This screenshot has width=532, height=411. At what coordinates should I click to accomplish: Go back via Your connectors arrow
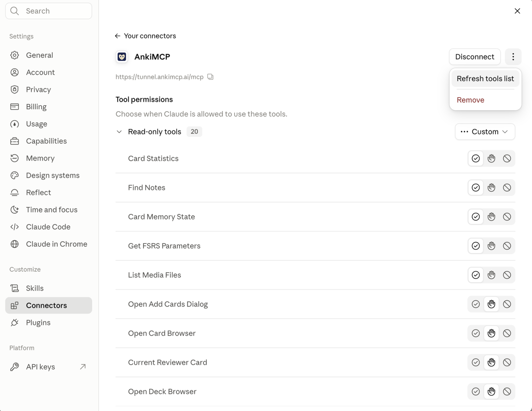pos(117,36)
